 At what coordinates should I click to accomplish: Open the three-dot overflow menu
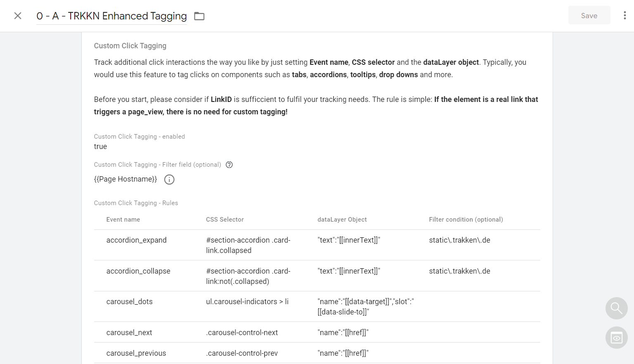click(x=625, y=15)
